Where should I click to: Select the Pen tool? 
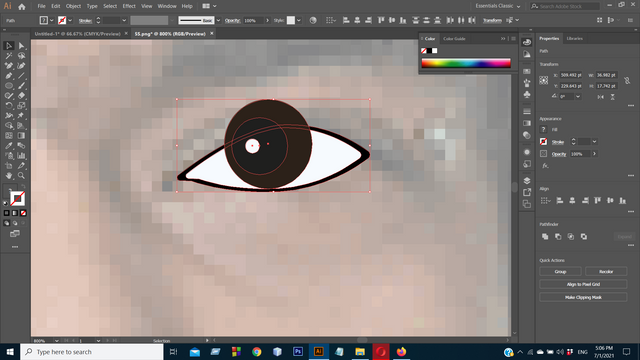point(9,76)
